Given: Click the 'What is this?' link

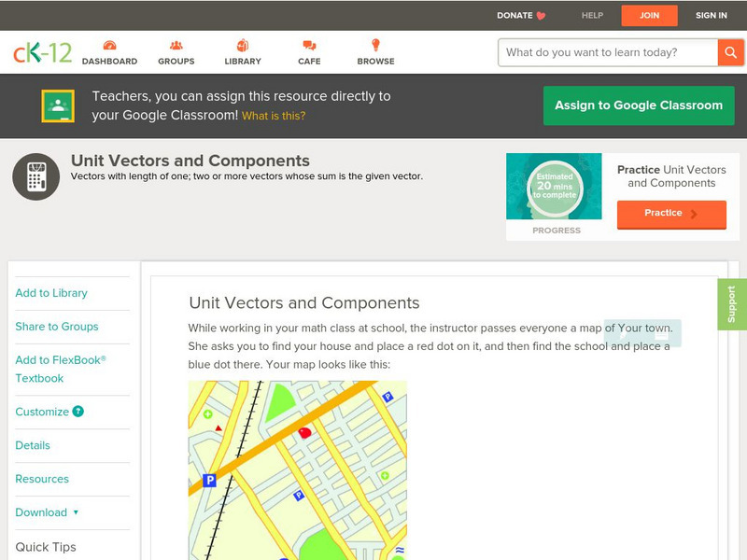Looking at the screenshot, I should pyautogui.click(x=274, y=116).
